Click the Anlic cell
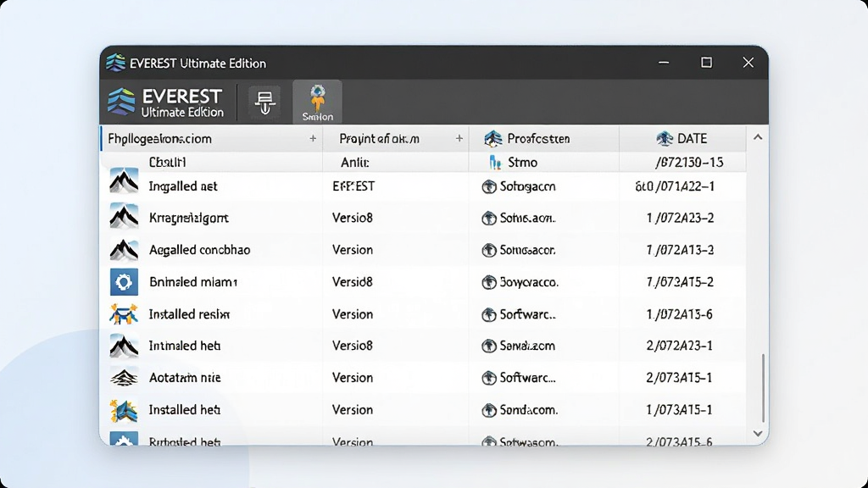 tap(355, 163)
